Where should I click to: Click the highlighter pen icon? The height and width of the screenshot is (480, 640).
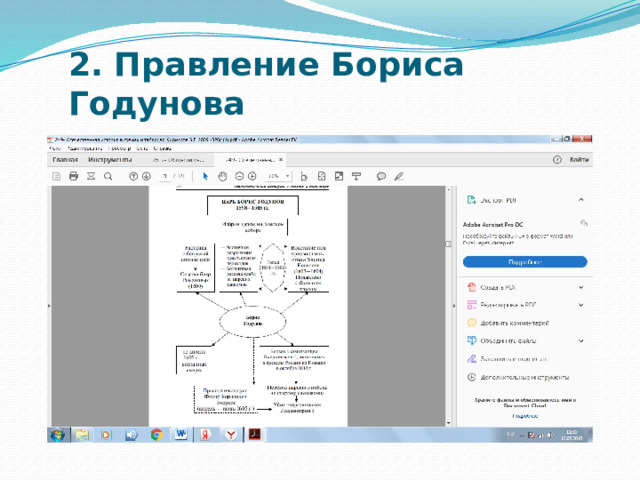coord(399,176)
